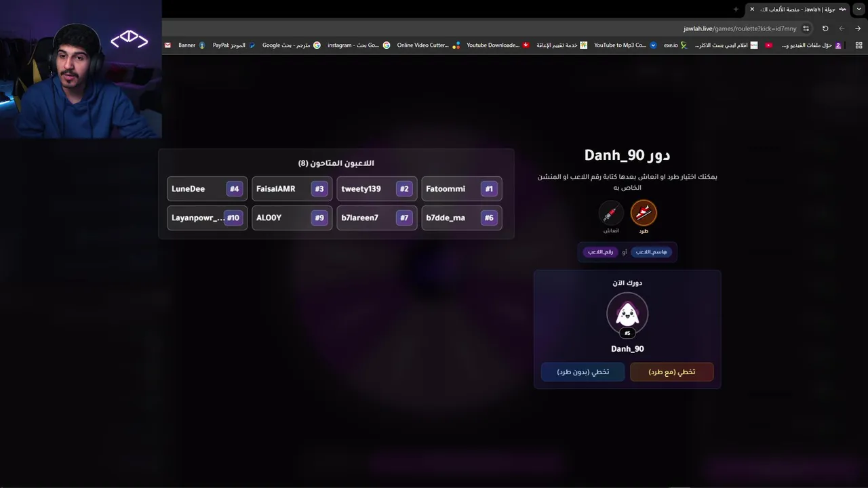This screenshot has height=488, width=868.
Task: Click the Danh_90 name under avatar
Action: (x=627, y=349)
